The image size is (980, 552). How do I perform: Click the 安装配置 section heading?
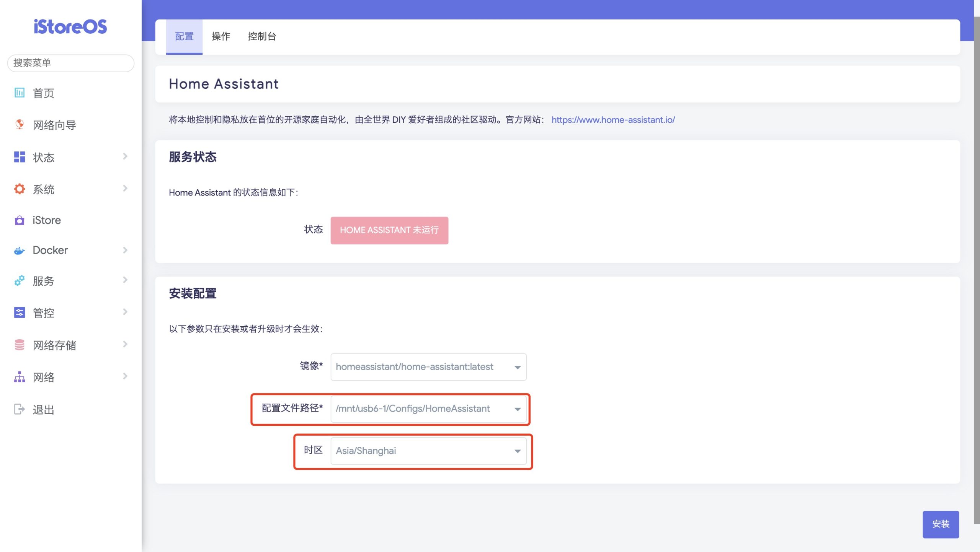tap(193, 294)
